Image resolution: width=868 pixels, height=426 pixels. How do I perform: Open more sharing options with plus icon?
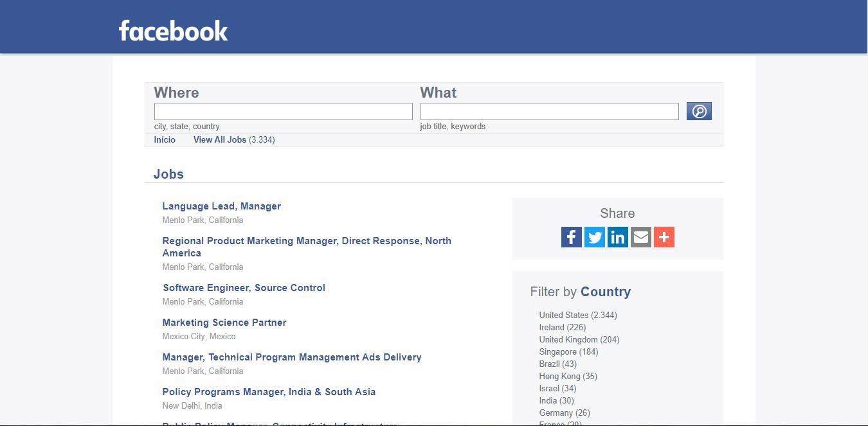coord(664,237)
